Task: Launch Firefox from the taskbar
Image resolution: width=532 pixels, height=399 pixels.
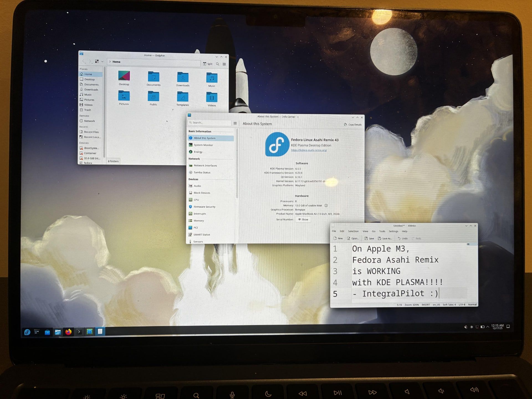Action: click(68, 332)
